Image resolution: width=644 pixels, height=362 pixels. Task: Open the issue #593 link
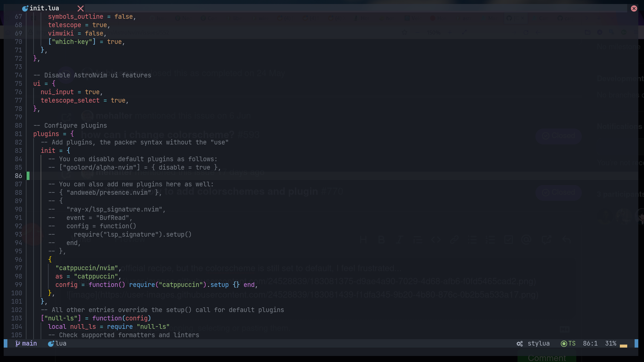point(249,134)
